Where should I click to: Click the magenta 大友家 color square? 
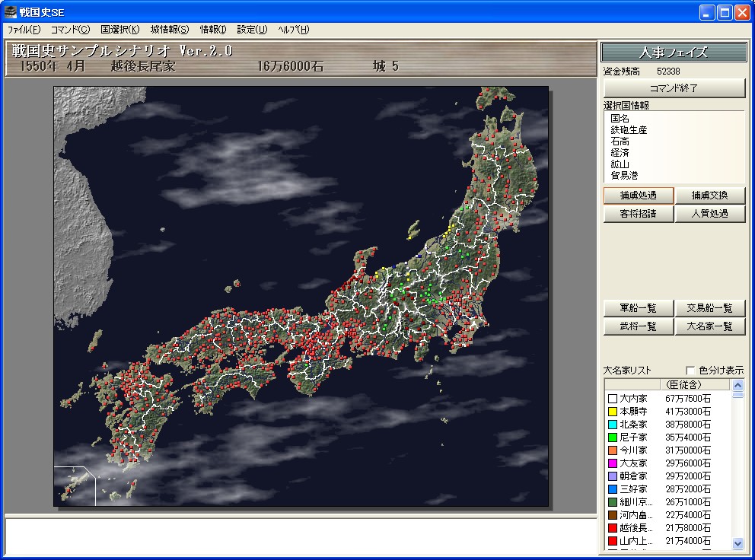tap(613, 463)
